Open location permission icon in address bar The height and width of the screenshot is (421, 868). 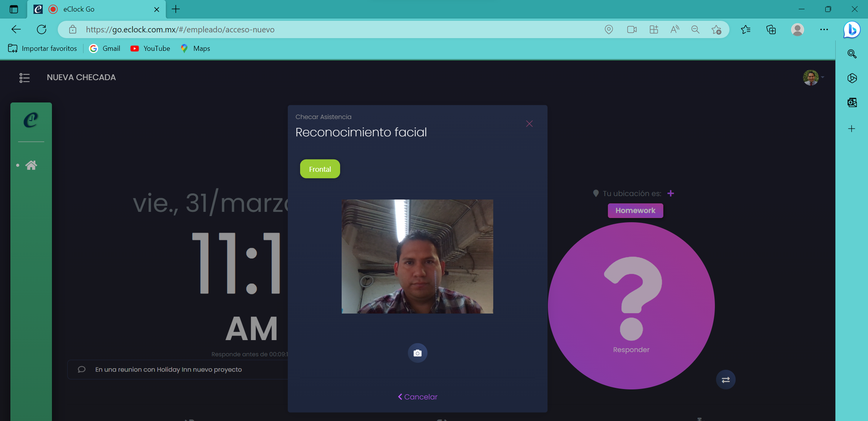(x=609, y=30)
